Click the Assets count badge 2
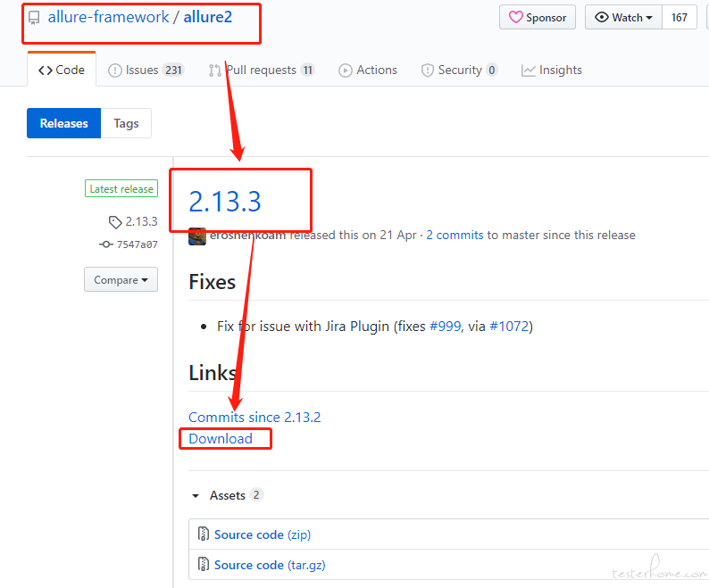This screenshot has height=588, width=709. [x=256, y=495]
